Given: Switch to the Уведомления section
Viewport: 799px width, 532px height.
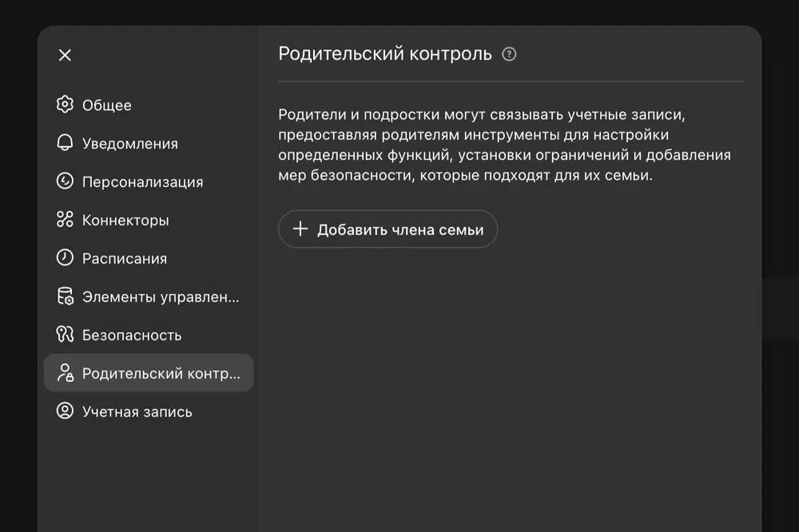Looking at the screenshot, I should (x=130, y=144).
